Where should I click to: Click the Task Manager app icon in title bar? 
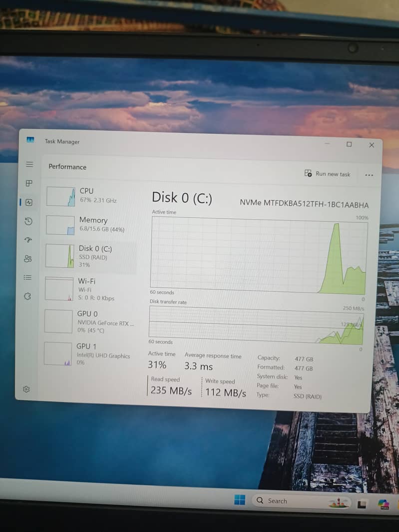pos(30,140)
